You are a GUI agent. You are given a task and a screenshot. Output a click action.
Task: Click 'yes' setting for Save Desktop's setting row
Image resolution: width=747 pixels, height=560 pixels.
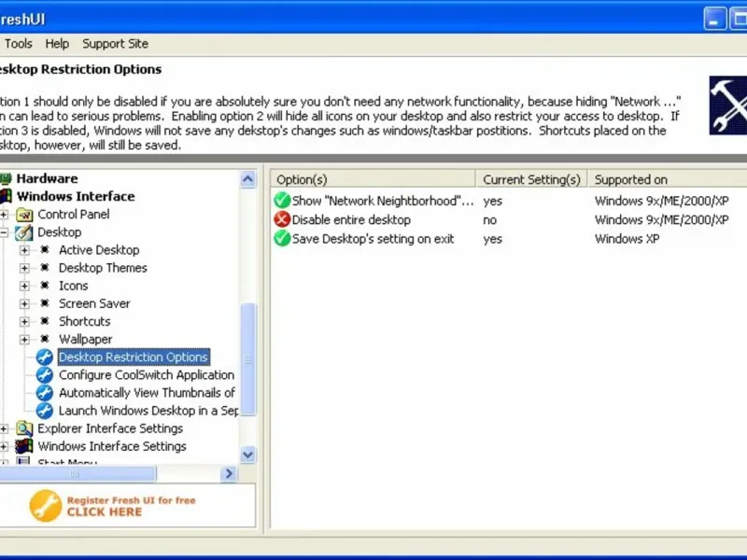pos(493,239)
